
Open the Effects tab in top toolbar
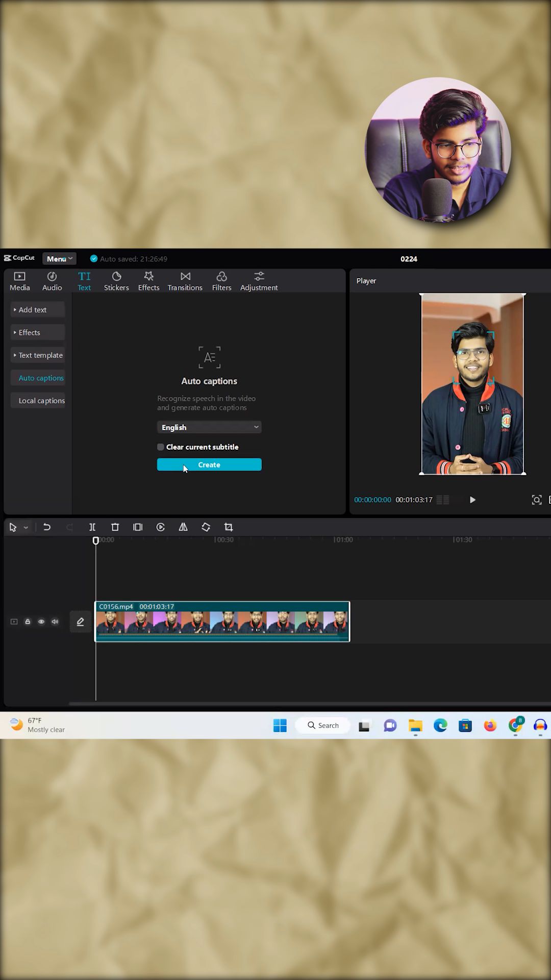[148, 281]
